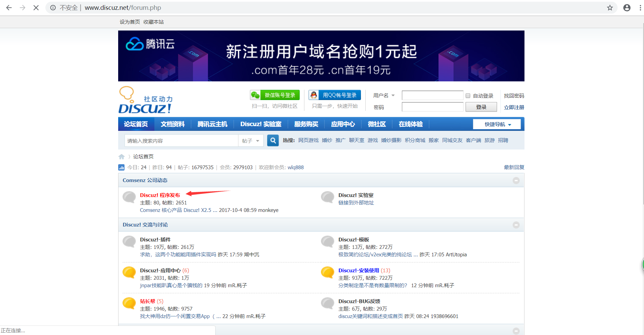Open the 应用中心 nav tab

343,124
